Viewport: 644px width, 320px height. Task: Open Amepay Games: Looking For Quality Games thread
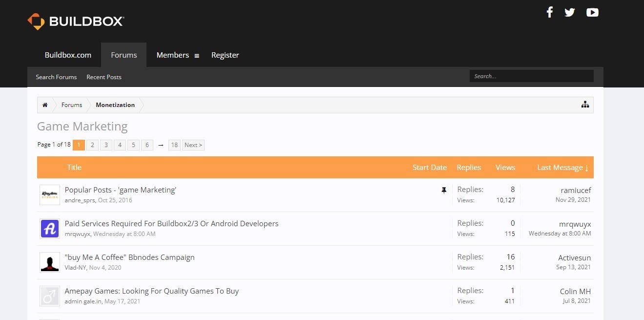point(152,291)
